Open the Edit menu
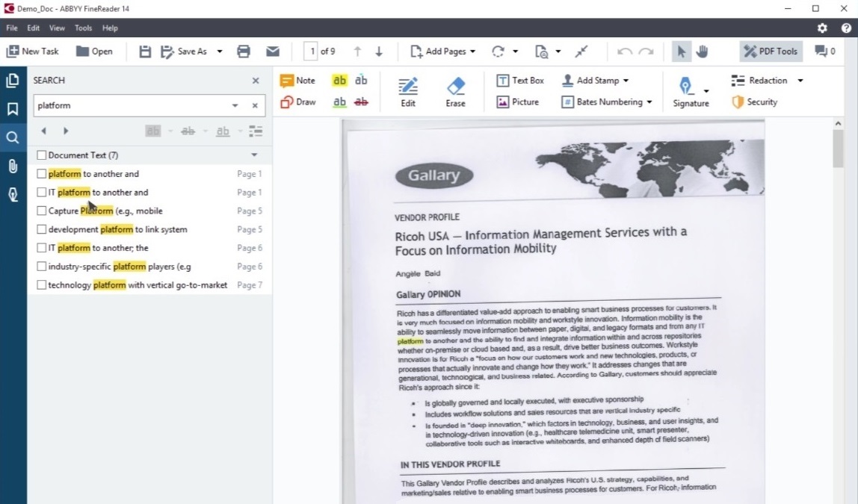Image resolution: width=858 pixels, height=504 pixels. point(34,28)
